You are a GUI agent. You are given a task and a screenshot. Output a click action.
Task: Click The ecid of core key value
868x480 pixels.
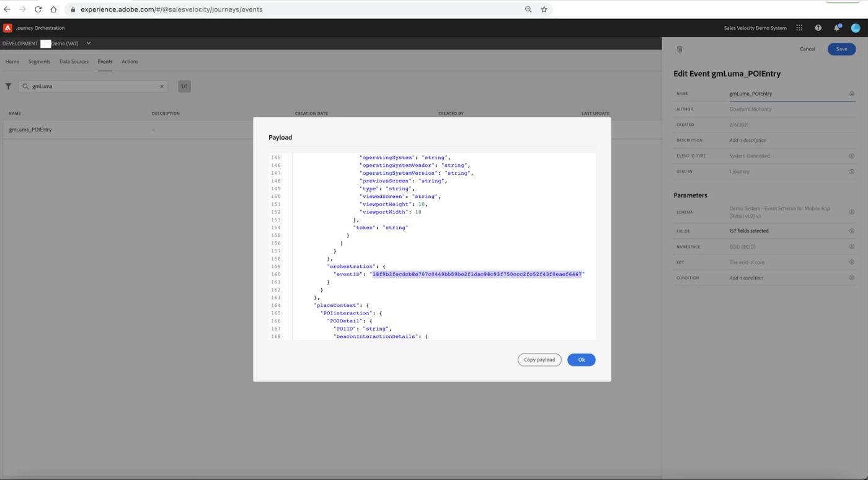pyautogui.click(x=746, y=262)
